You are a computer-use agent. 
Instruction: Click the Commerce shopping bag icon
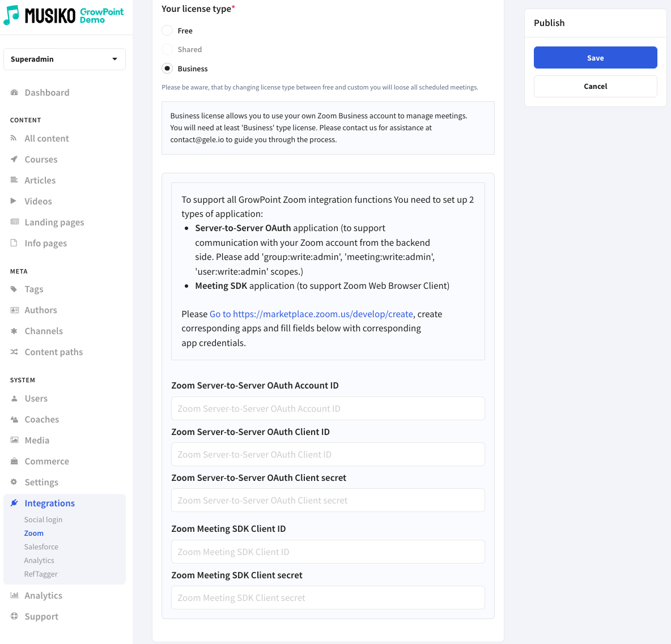click(x=14, y=462)
